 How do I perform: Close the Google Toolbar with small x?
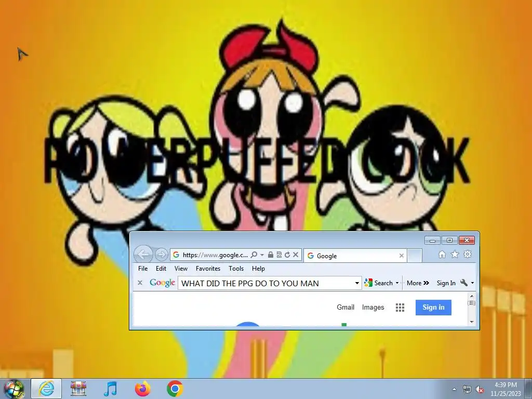pyautogui.click(x=140, y=283)
